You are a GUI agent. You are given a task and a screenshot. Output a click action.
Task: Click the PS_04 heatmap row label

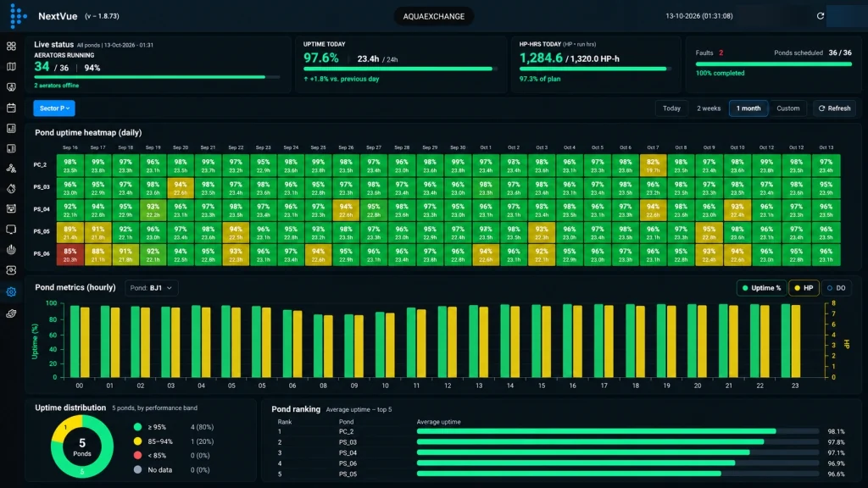pyautogui.click(x=42, y=209)
